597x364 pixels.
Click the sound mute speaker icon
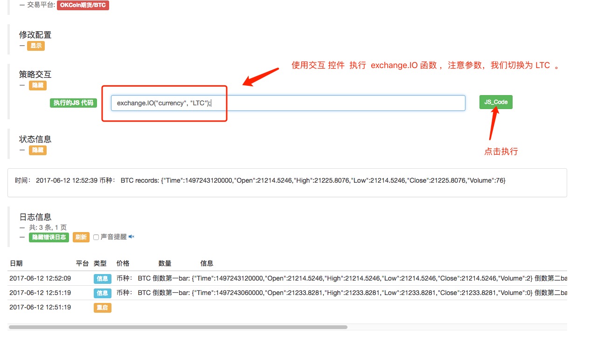pyautogui.click(x=132, y=237)
